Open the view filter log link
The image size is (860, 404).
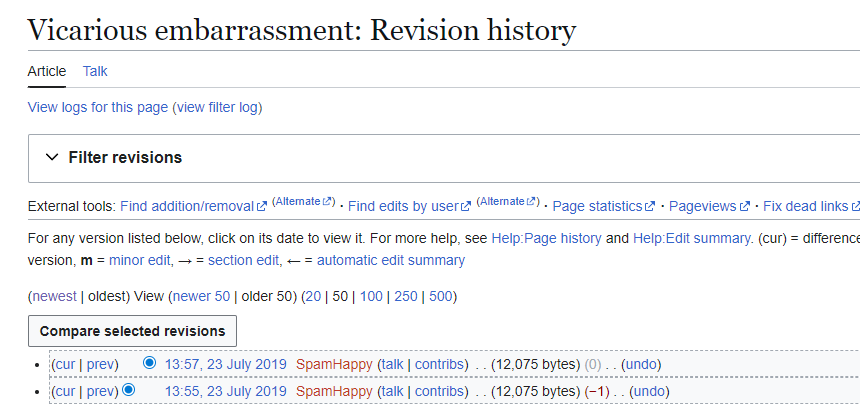(x=217, y=107)
